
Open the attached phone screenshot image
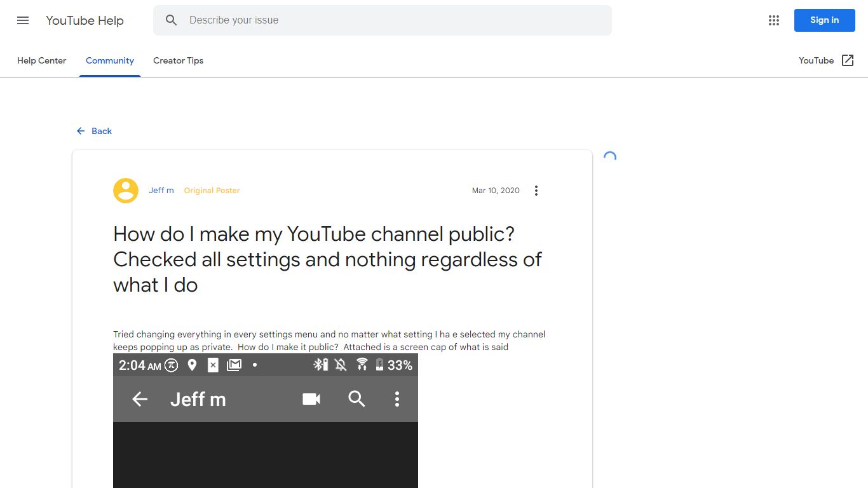[x=266, y=421]
